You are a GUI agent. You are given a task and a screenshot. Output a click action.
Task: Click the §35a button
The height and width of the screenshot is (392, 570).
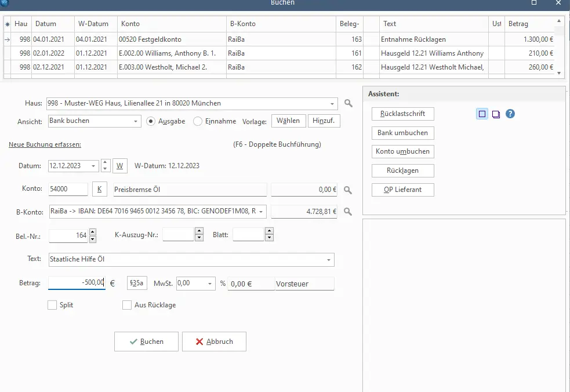tap(137, 283)
